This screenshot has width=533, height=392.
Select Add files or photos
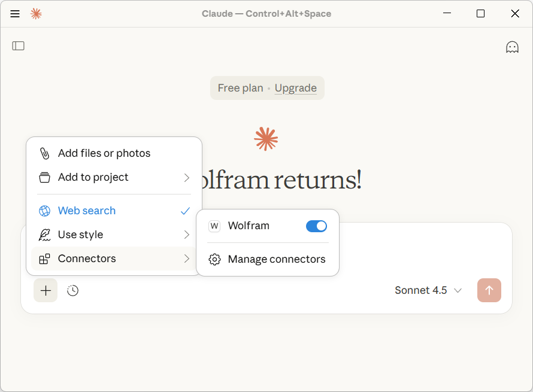coord(104,153)
